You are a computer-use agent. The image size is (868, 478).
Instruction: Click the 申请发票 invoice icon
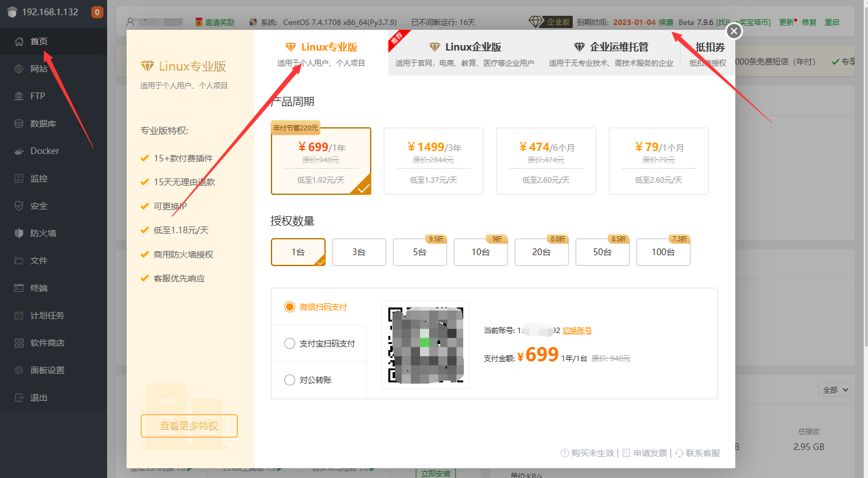626,453
